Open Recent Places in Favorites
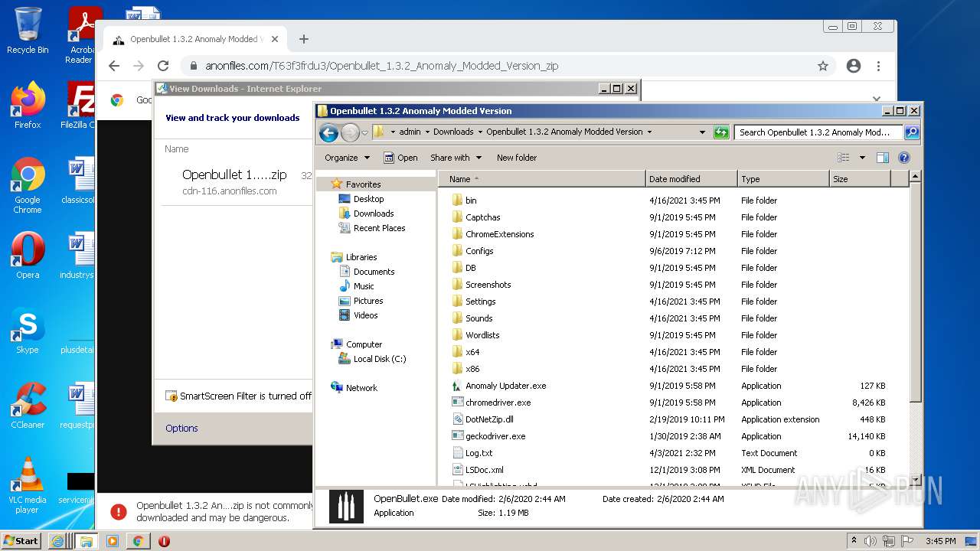 tap(379, 228)
